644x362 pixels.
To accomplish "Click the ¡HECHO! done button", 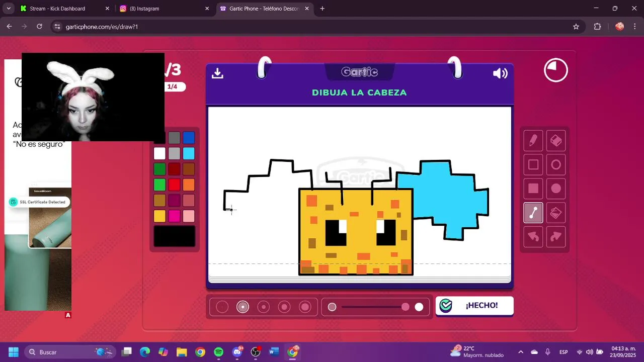I will (x=474, y=306).
